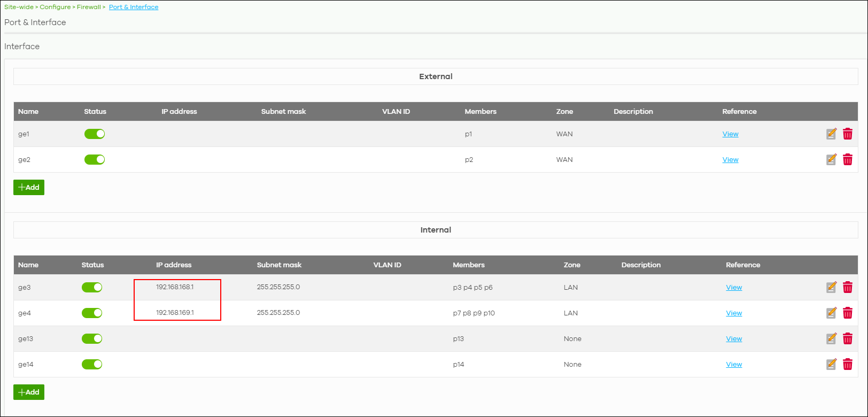Add a new Internal interface

pos(29,392)
